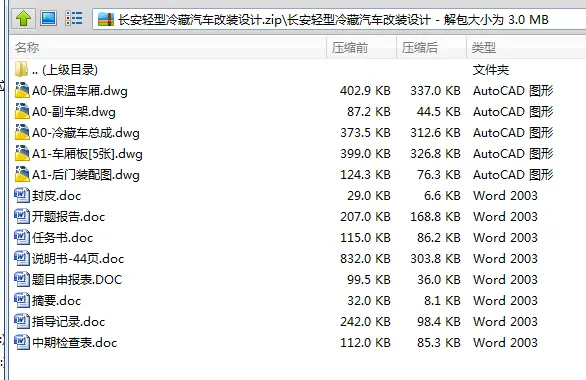
Task: Click the 832.0 KB size of 说明书-44页.doc
Action: 365,259
